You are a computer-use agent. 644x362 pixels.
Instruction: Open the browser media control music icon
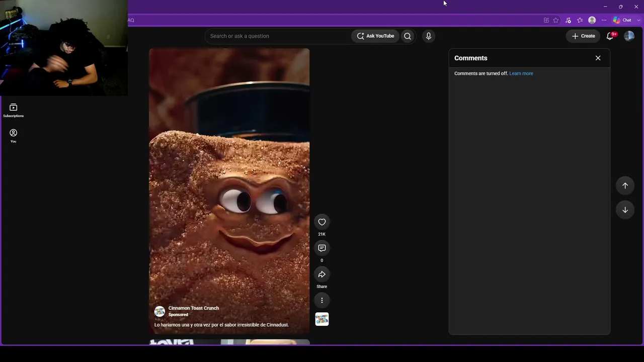[x=569, y=20]
